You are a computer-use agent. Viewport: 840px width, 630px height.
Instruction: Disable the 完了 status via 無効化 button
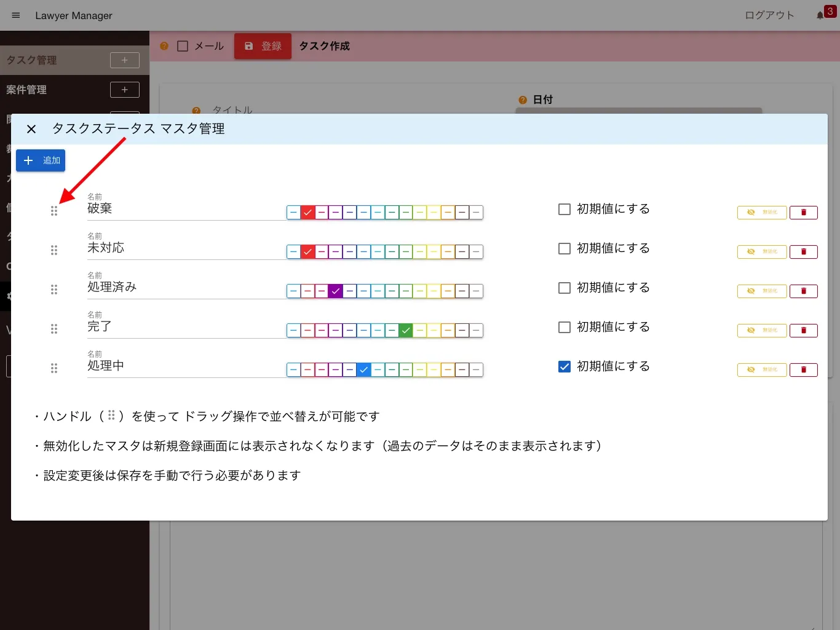tap(762, 330)
